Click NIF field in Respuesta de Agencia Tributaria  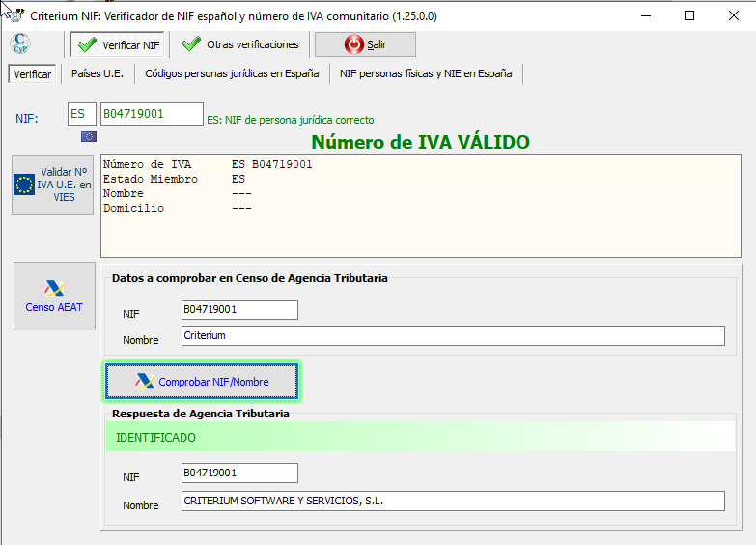coord(239,473)
